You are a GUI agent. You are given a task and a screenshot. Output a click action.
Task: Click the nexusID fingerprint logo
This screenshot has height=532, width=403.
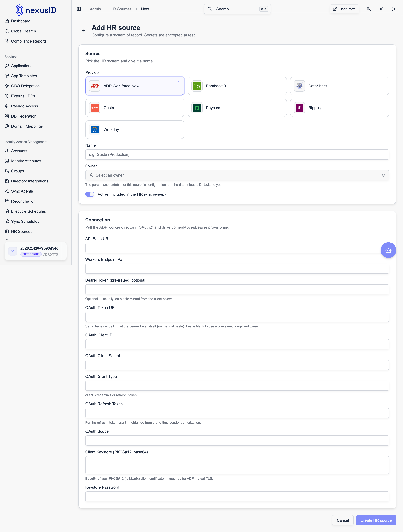(x=19, y=10)
